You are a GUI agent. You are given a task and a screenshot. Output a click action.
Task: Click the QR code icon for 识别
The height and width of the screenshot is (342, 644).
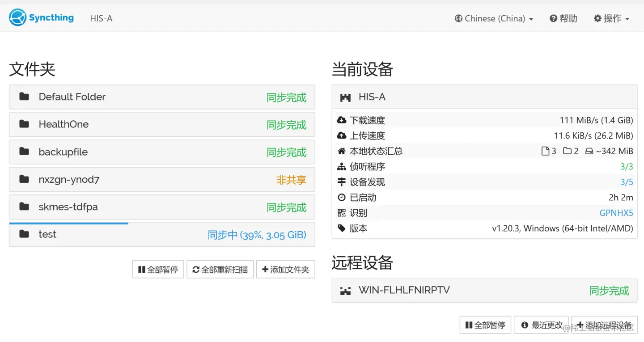point(342,213)
